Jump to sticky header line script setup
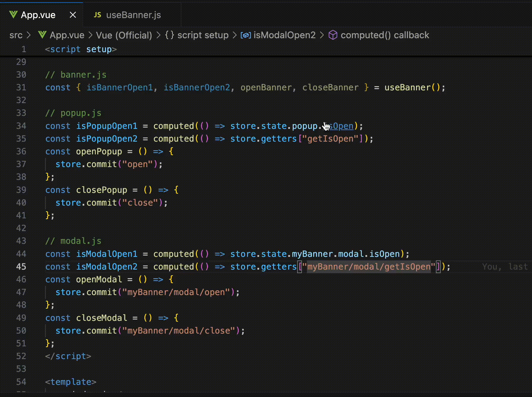Image resolution: width=532 pixels, height=397 pixels. click(x=81, y=49)
